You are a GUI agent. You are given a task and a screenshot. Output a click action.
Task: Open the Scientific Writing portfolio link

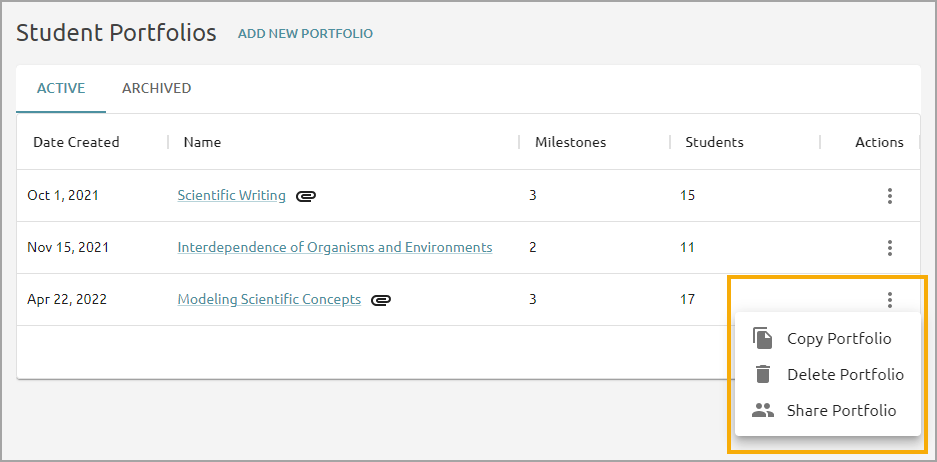231,195
